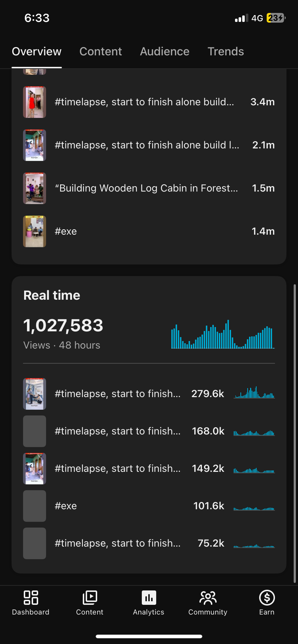Switch to the Content top tab
This screenshot has width=298, height=644.
tap(100, 52)
